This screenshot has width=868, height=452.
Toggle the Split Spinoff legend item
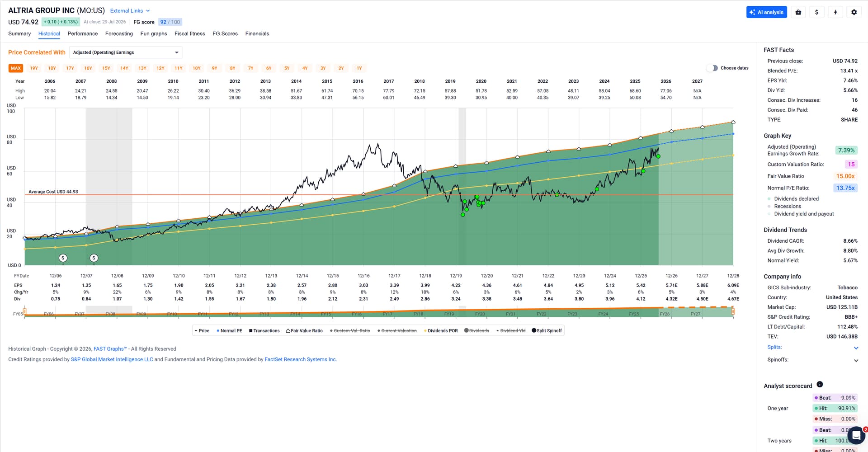pyautogui.click(x=547, y=331)
